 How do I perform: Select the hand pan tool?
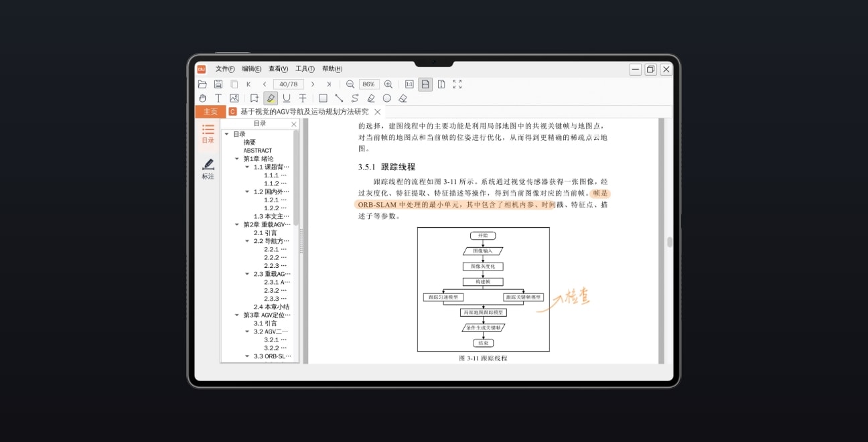[x=203, y=98]
